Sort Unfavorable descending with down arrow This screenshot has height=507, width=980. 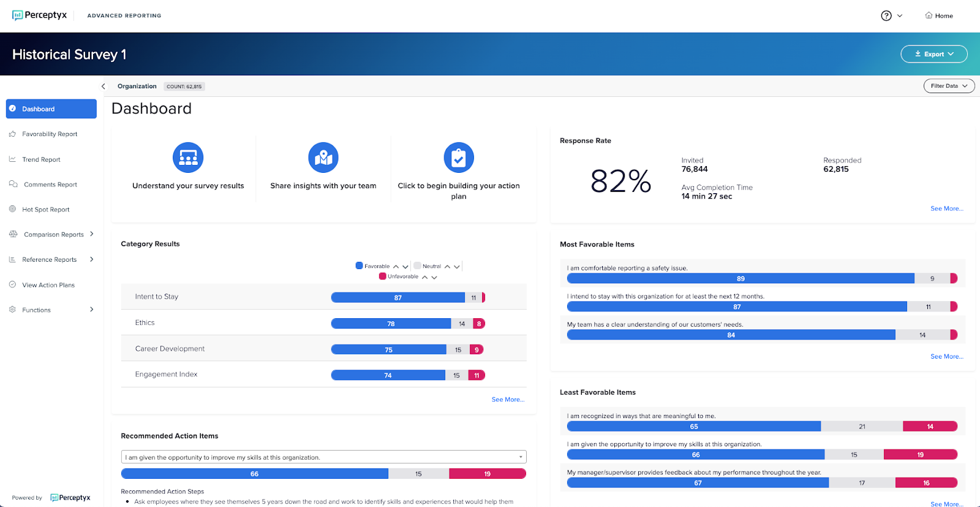[434, 277]
